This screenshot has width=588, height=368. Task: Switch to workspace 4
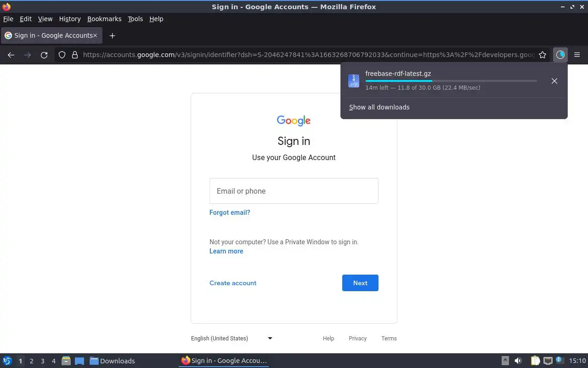coord(53,361)
